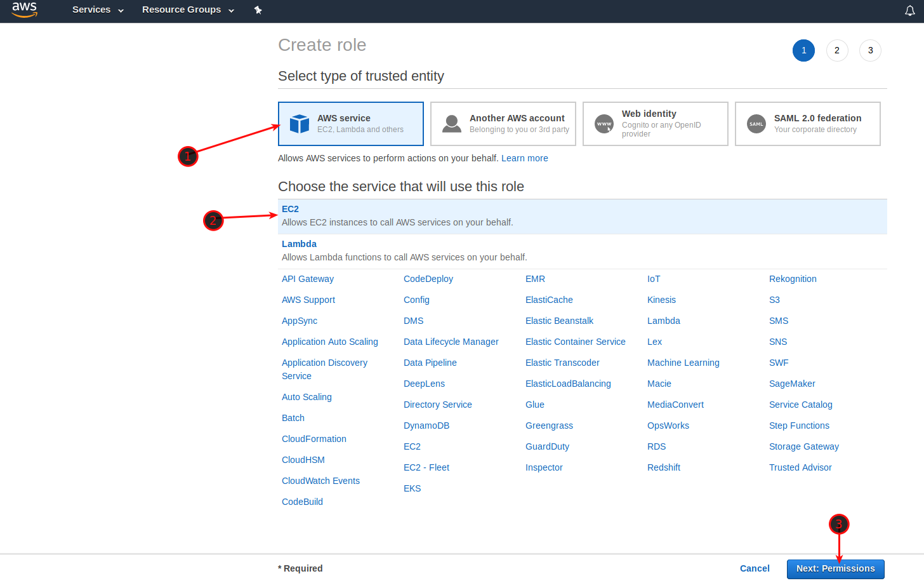The width and height of the screenshot is (924, 583).
Task: Click the Web identity www icon
Action: [604, 124]
